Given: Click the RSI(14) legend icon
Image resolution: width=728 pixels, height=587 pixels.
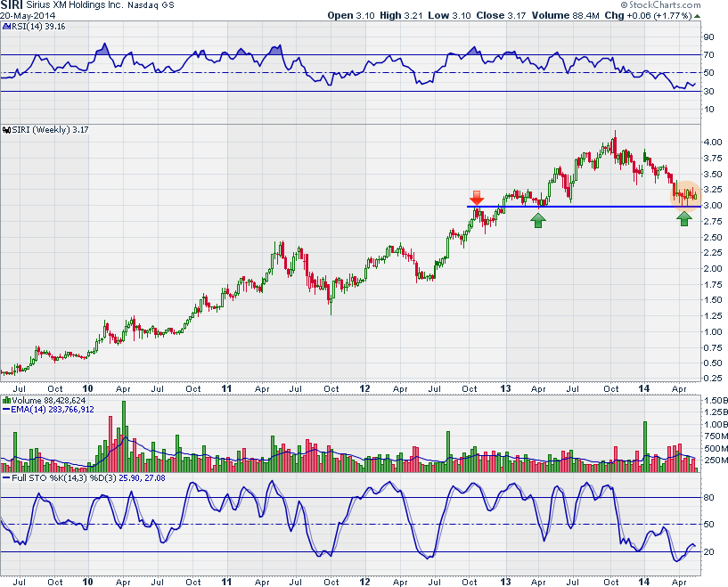Looking at the screenshot, I should [5, 28].
